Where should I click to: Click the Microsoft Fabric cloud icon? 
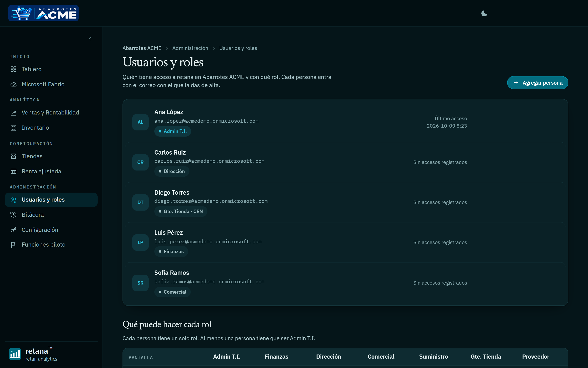coord(13,84)
